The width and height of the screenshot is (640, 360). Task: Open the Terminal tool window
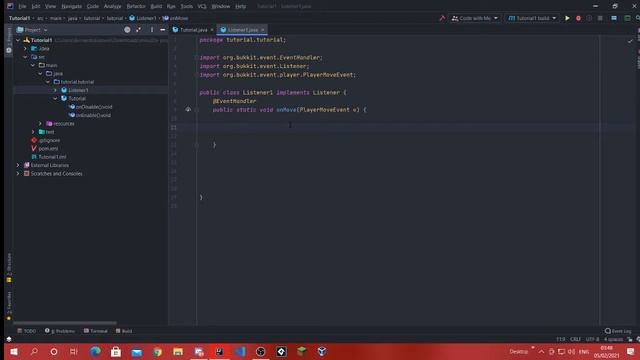click(96, 331)
